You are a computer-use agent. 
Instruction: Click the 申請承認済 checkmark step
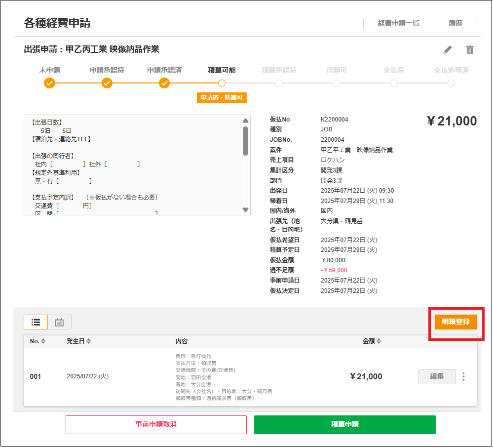tap(164, 83)
